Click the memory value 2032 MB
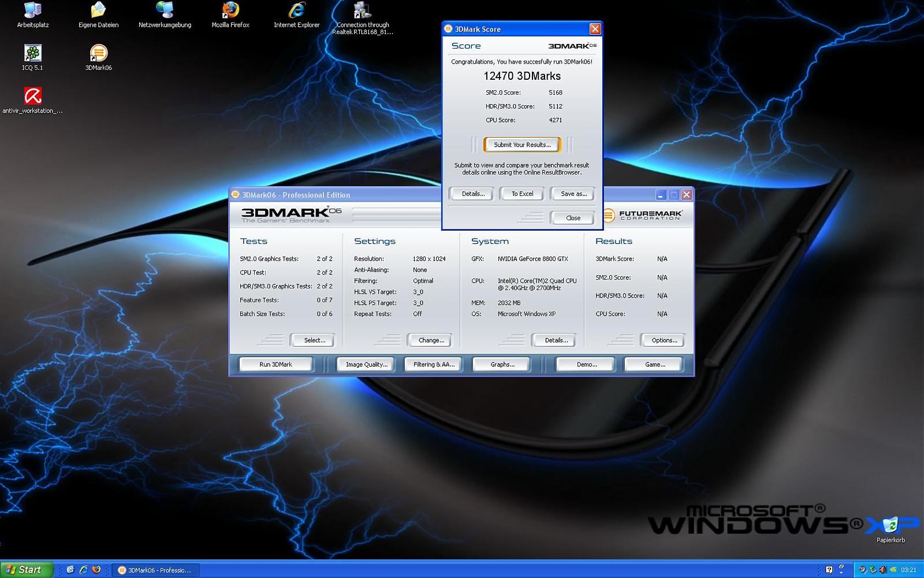The width and height of the screenshot is (924, 578). (509, 303)
